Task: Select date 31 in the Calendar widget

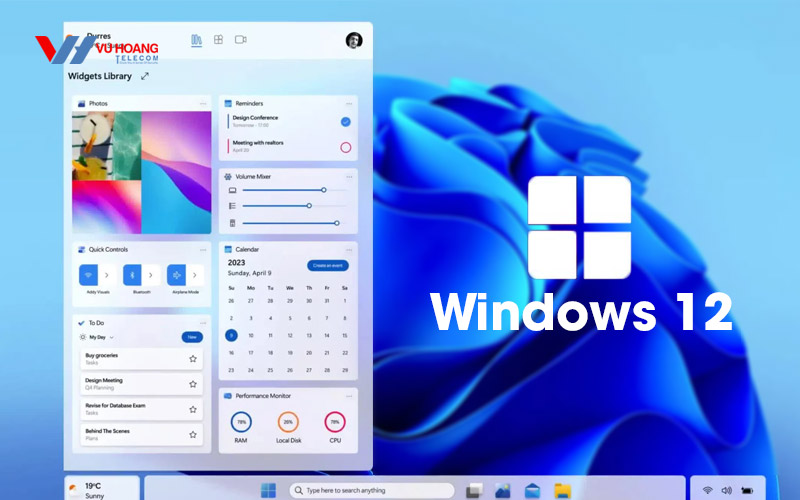Action: point(327,301)
